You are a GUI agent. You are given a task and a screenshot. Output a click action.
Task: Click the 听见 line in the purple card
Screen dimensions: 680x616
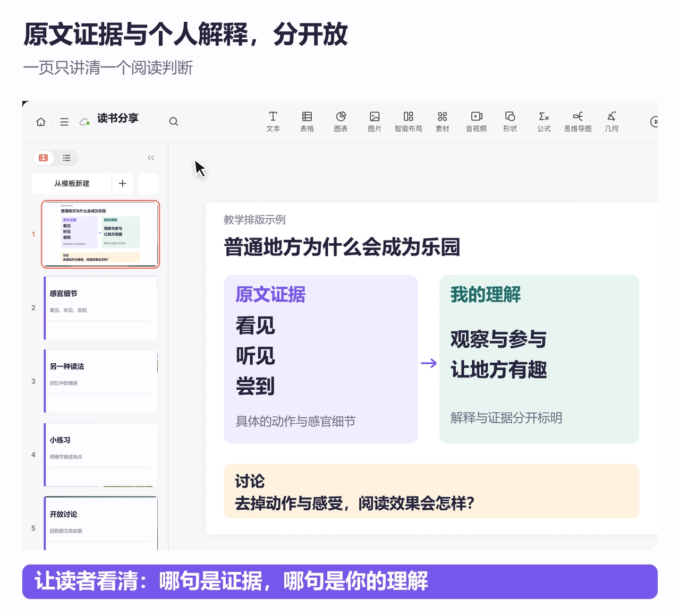256,356
